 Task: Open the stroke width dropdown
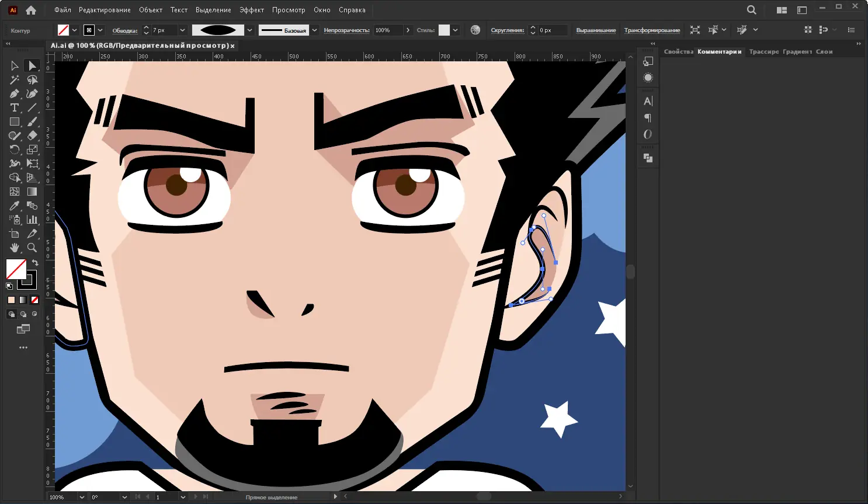(182, 30)
